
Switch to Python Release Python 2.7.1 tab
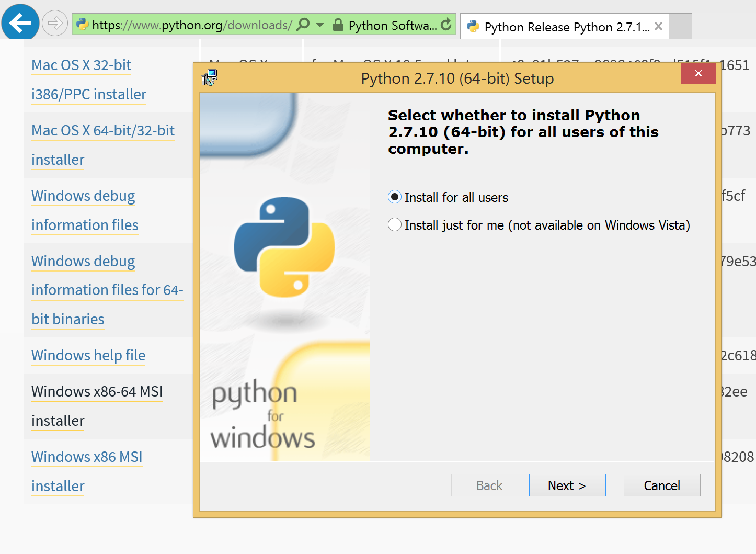[x=564, y=26]
